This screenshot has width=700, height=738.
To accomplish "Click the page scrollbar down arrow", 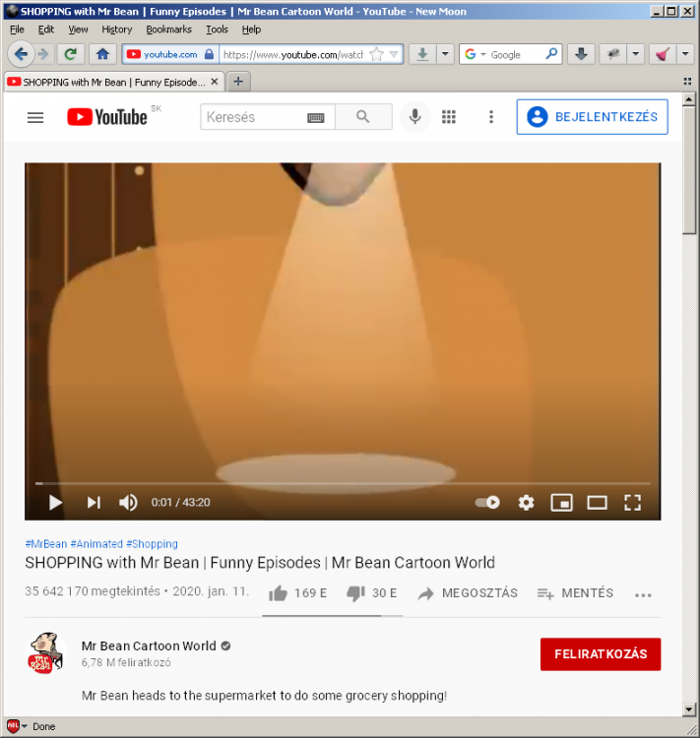I will [689, 709].
